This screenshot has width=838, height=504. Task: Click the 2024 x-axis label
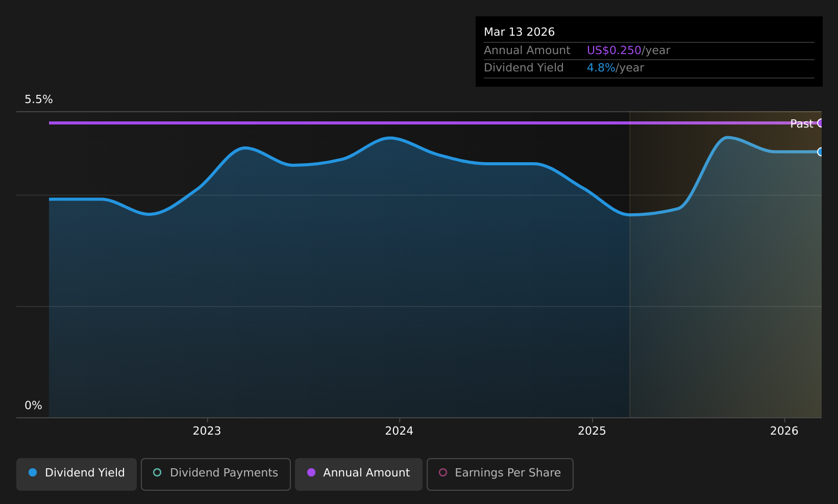point(399,431)
